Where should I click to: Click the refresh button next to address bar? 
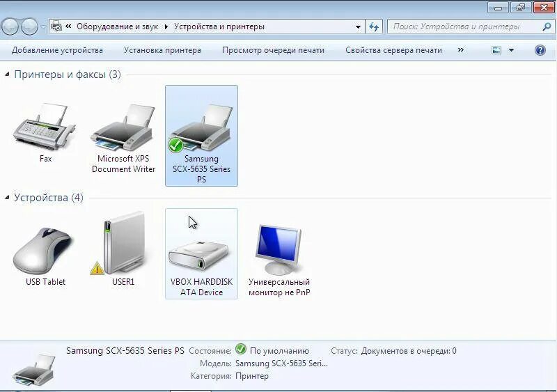pyautogui.click(x=374, y=26)
